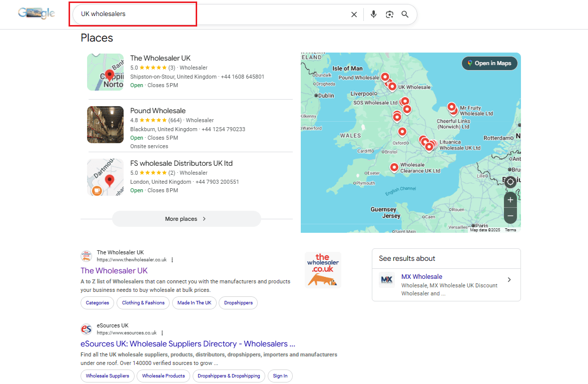The width and height of the screenshot is (588, 384).
Task: Select the Wholesale Suppliers chip
Action: (107, 376)
